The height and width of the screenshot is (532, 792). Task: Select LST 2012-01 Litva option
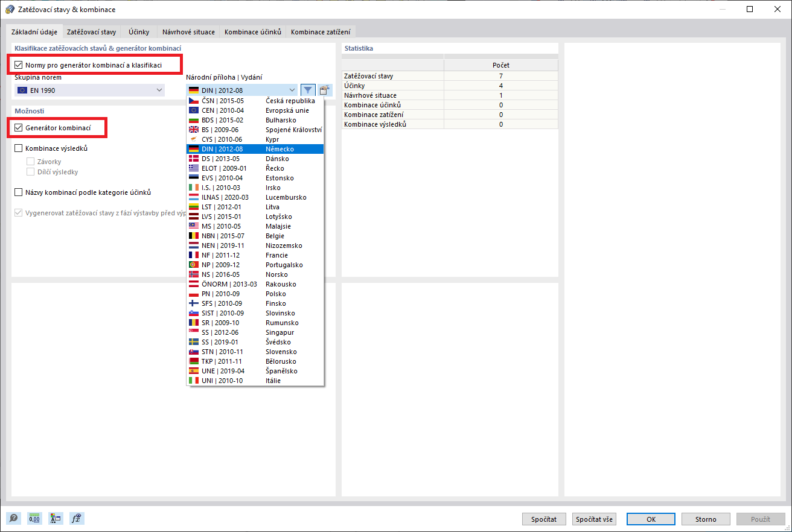pos(255,207)
